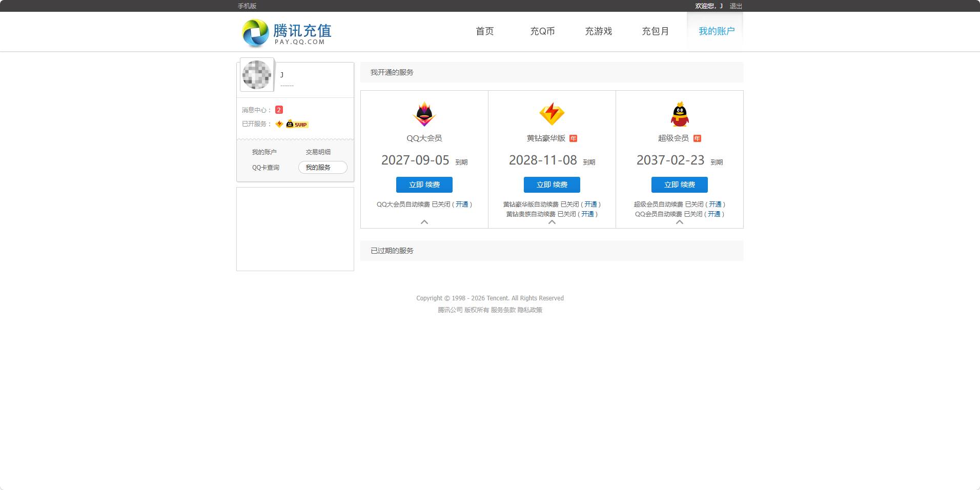Click the 超级会员 red penguin icon
980x490 pixels.
[x=680, y=114]
